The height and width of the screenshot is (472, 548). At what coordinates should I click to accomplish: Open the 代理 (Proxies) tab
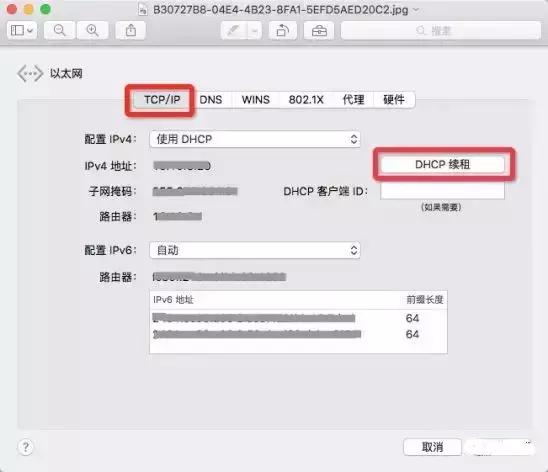tap(353, 100)
